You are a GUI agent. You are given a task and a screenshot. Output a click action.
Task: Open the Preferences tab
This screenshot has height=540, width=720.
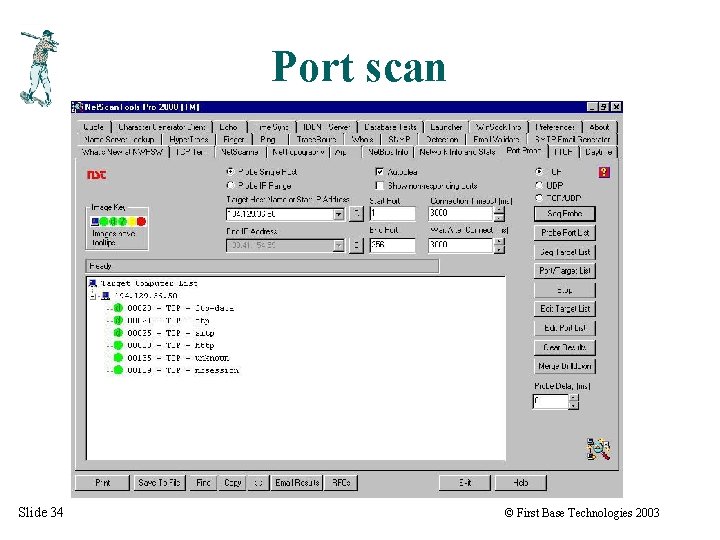[555, 127]
